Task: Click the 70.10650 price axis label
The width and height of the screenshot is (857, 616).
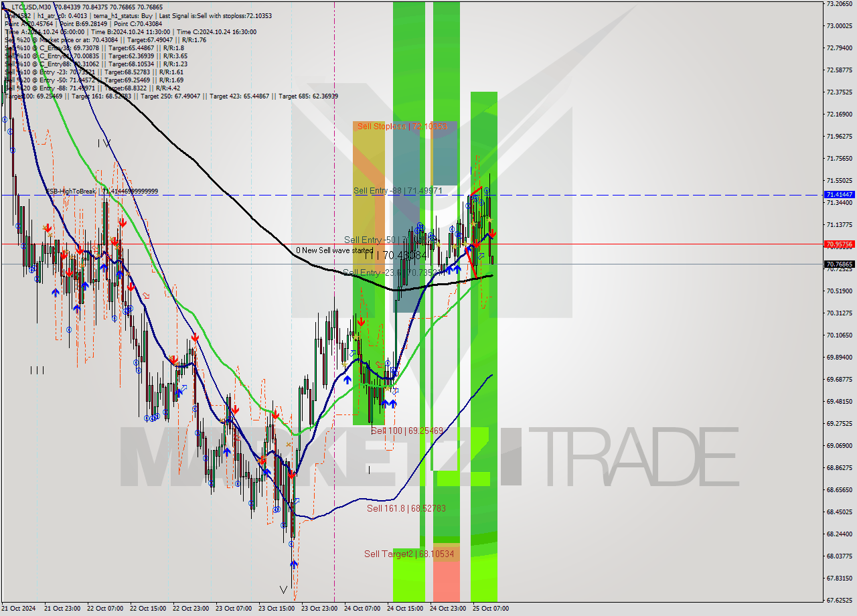Action: point(840,335)
